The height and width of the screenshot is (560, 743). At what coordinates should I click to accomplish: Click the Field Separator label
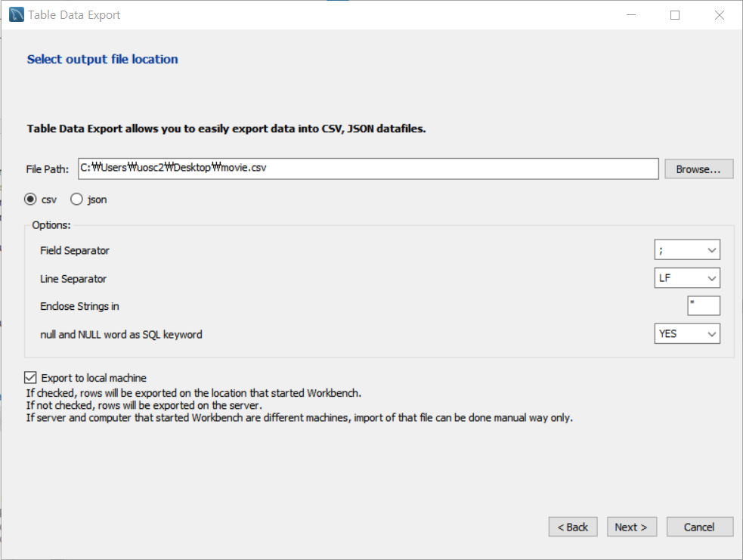pos(75,250)
